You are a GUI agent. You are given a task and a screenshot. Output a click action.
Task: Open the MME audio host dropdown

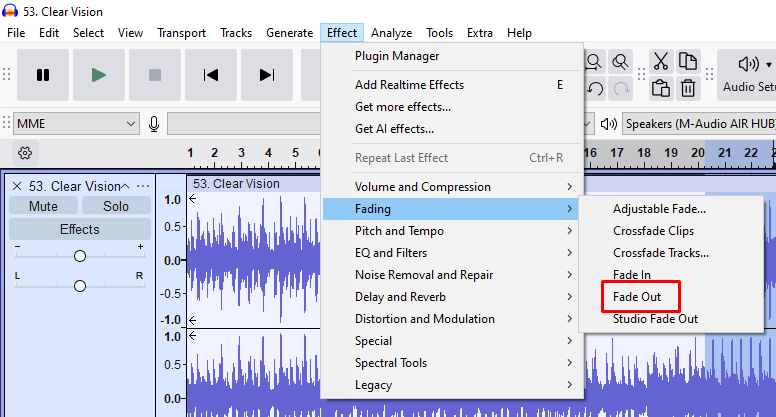76,124
